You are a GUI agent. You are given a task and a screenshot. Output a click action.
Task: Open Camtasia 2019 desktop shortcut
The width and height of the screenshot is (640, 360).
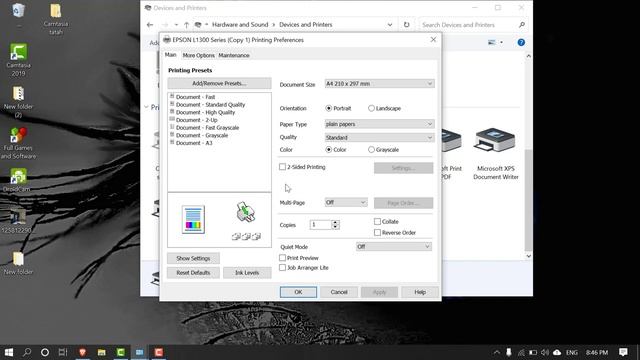(18, 60)
